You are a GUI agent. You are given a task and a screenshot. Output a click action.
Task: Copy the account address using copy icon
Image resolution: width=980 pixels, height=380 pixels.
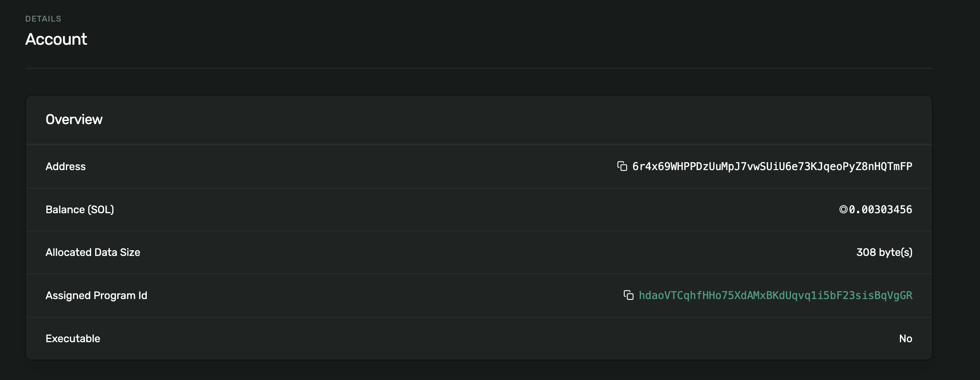622,166
